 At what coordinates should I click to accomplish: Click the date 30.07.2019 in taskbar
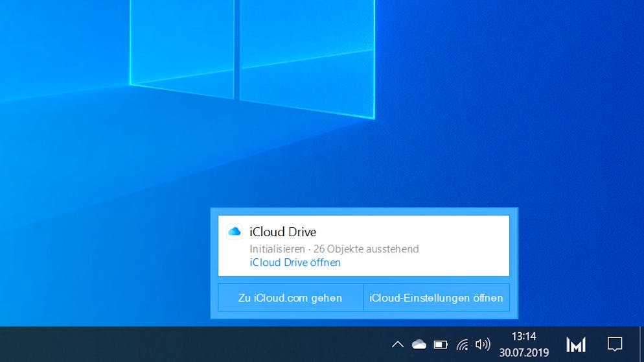click(x=523, y=352)
